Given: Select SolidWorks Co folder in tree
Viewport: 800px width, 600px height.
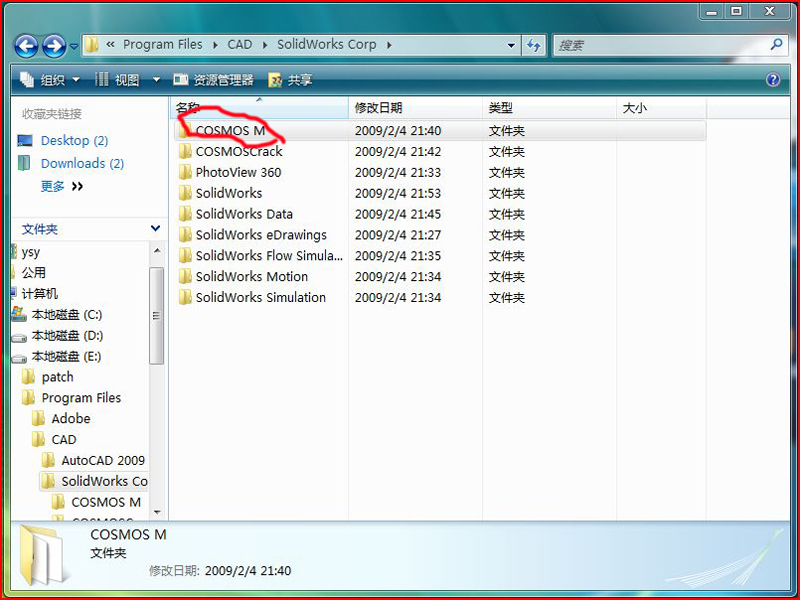Looking at the screenshot, I should click(x=105, y=481).
